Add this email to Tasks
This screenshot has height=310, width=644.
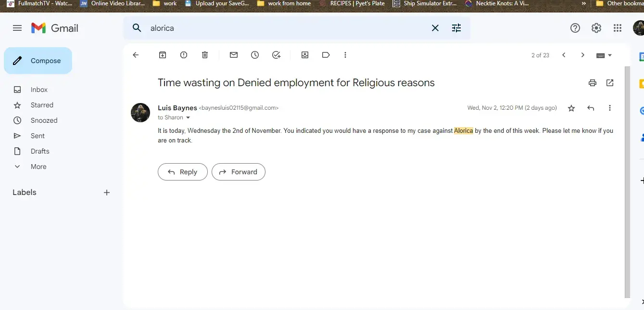(x=276, y=55)
